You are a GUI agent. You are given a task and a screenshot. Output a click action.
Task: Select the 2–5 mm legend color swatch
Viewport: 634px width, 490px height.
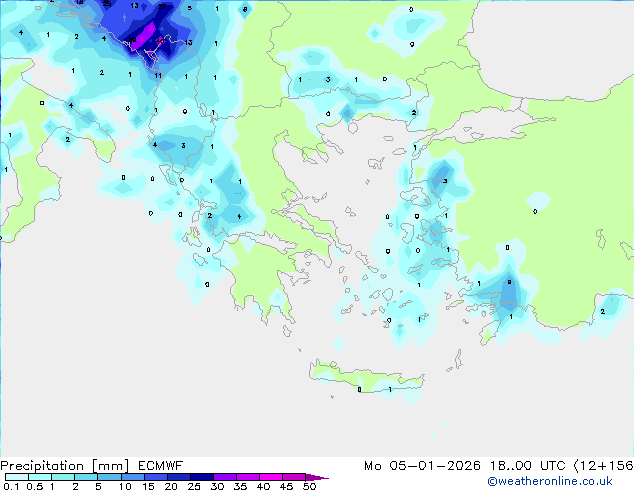(86, 477)
